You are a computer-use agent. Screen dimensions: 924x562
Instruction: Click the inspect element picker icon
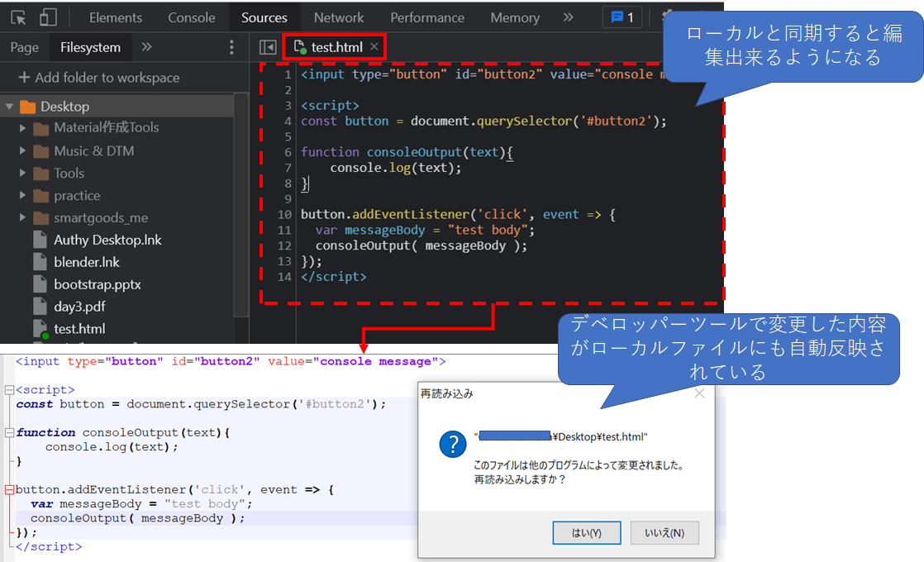18,17
